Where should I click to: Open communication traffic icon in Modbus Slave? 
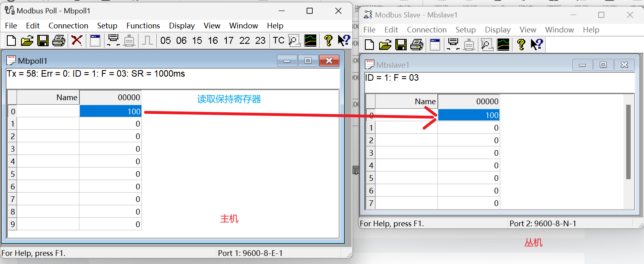coord(487,45)
